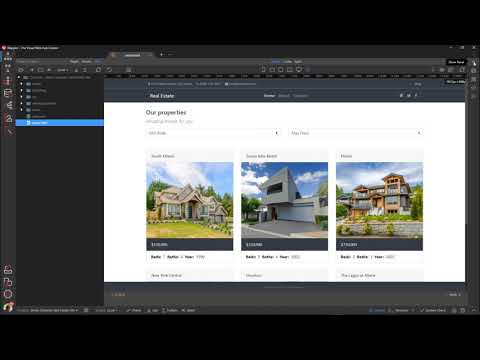Viewport: 480px width, 360px height.
Task: Click the publish icon above the files icon
Action: click(x=8, y=270)
